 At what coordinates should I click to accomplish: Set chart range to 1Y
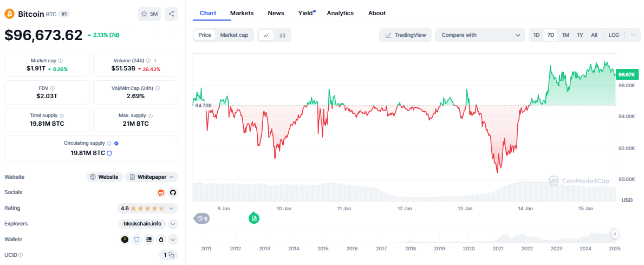[x=580, y=35]
